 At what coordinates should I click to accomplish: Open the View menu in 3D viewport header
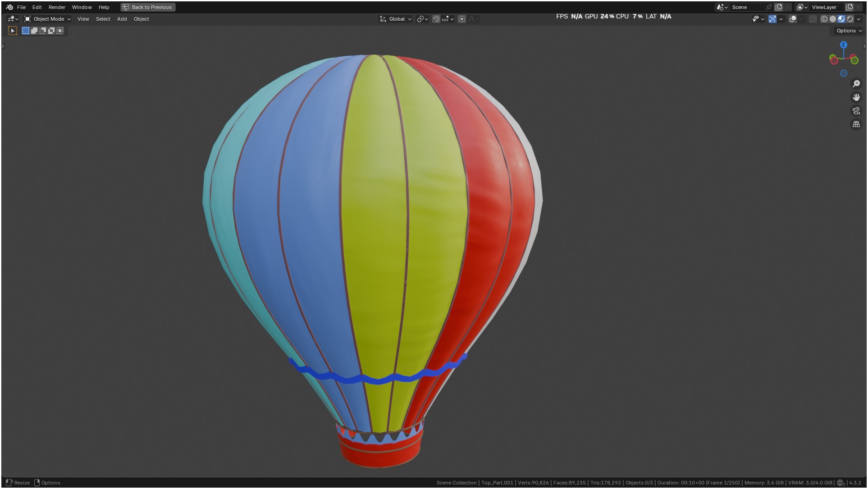[x=83, y=19]
